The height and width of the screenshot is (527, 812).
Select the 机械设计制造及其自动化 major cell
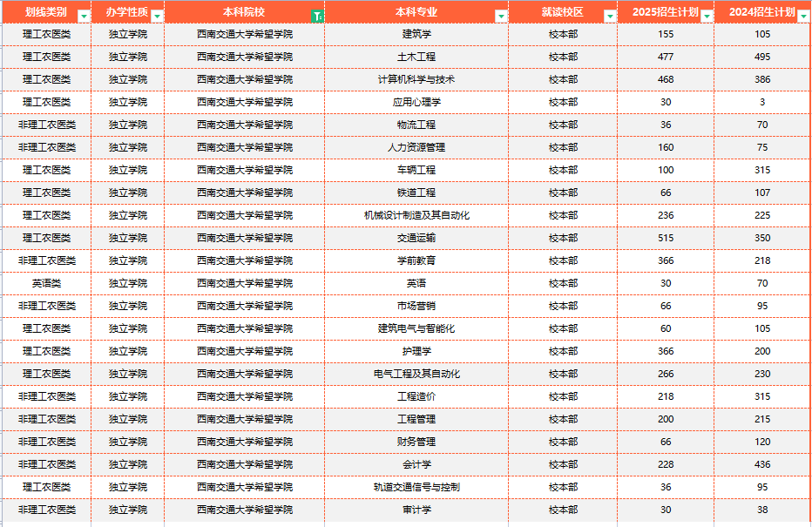click(416, 215)
